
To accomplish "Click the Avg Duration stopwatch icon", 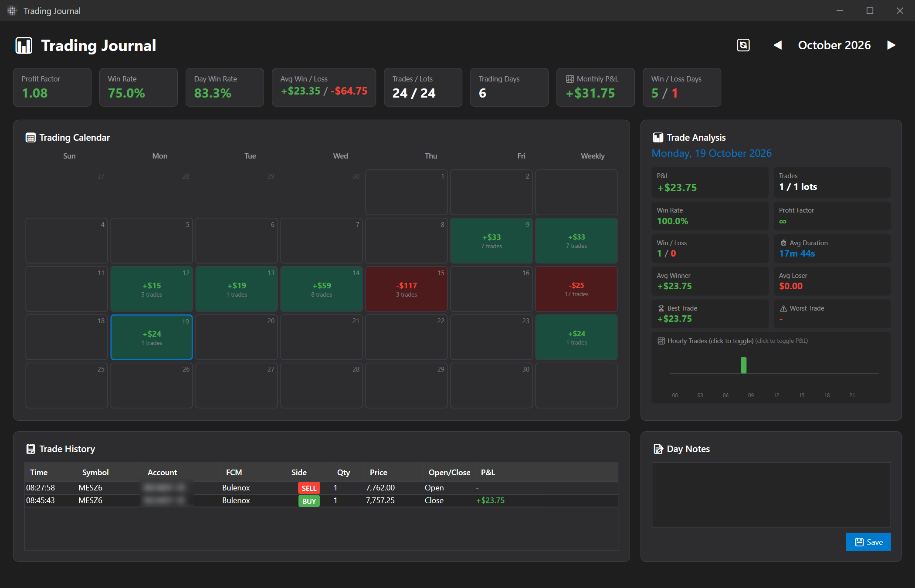I will click(x=783, y=243).
